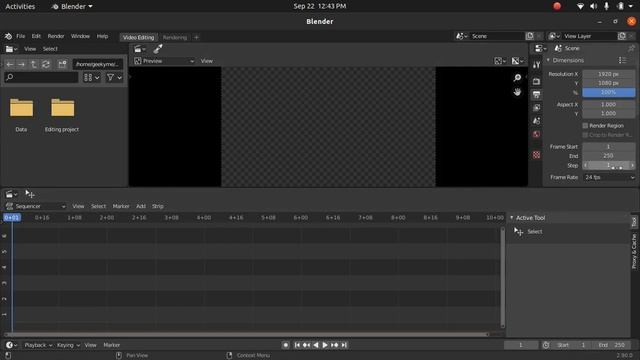Jump to the previous keyframe
Image resolution: width=640 pixels, height=360 pixels.
pos(306,345)
